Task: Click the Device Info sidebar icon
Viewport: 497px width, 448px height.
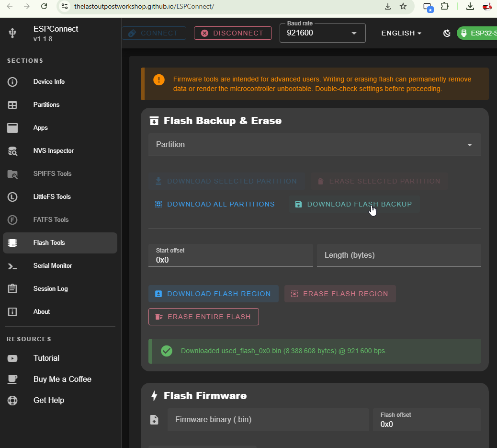Action: [12, 82]
